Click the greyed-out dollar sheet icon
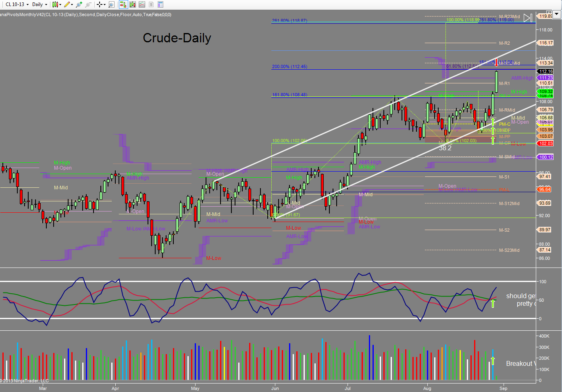Screen dimensions: 562x392 (151, 4)
